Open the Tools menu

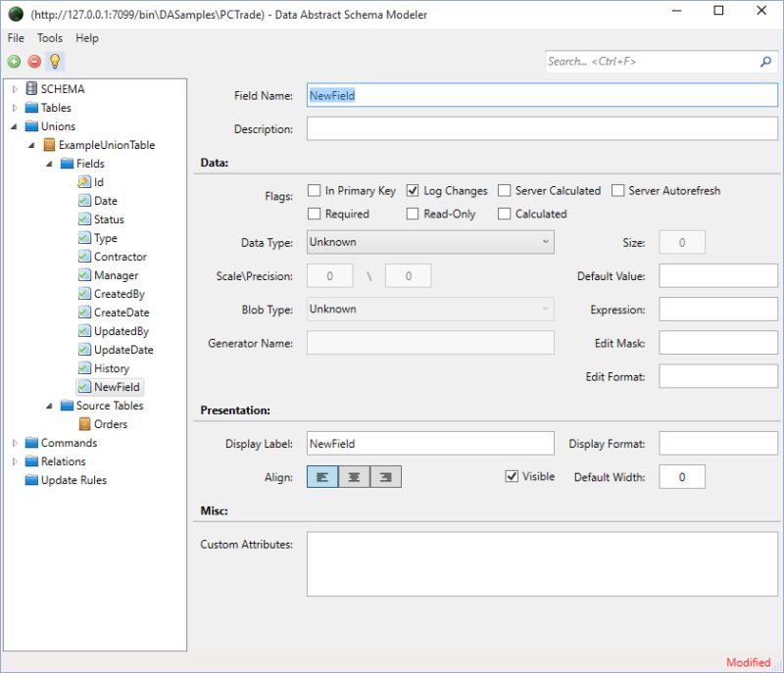tap(50, 38)
